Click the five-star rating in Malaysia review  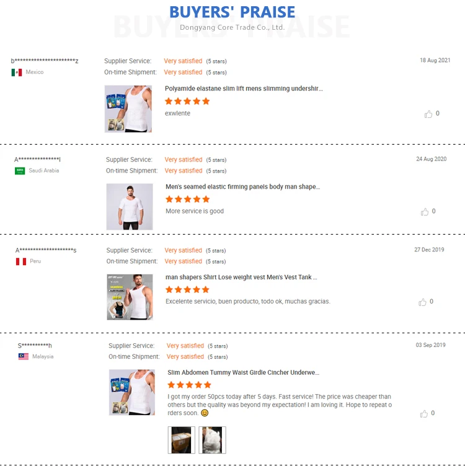[x=189, y=385]
